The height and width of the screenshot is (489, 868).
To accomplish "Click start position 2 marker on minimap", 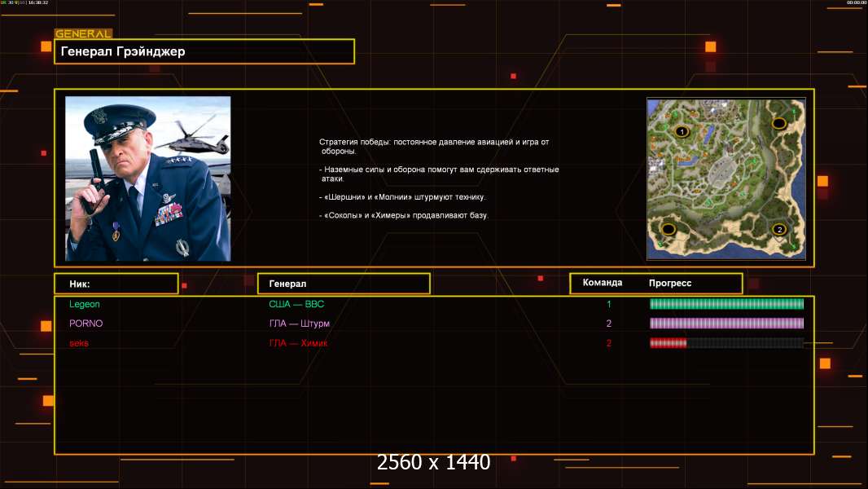I will click(x=779, y=229).
